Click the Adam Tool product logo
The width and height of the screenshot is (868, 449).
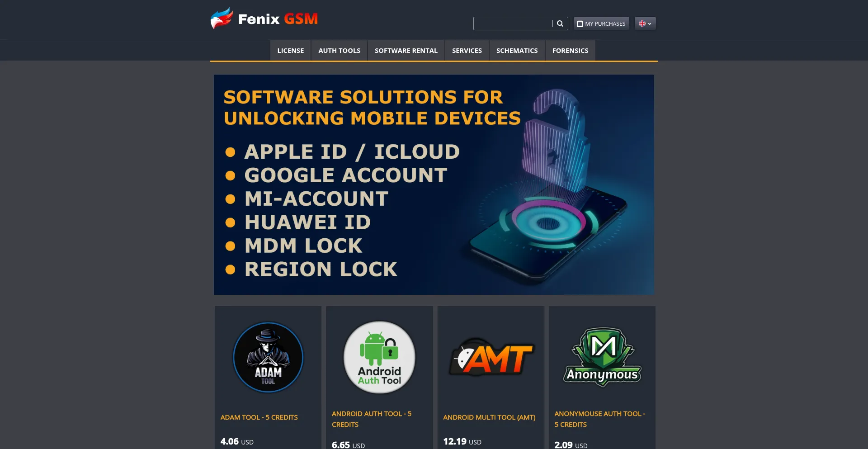(268, 357)
